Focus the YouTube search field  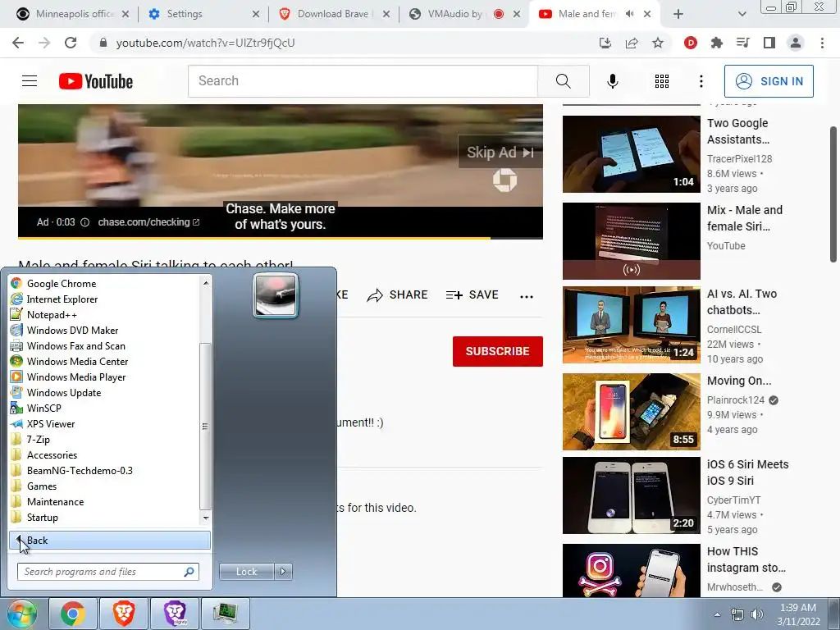pyautogui.click(x=363, y=81)
